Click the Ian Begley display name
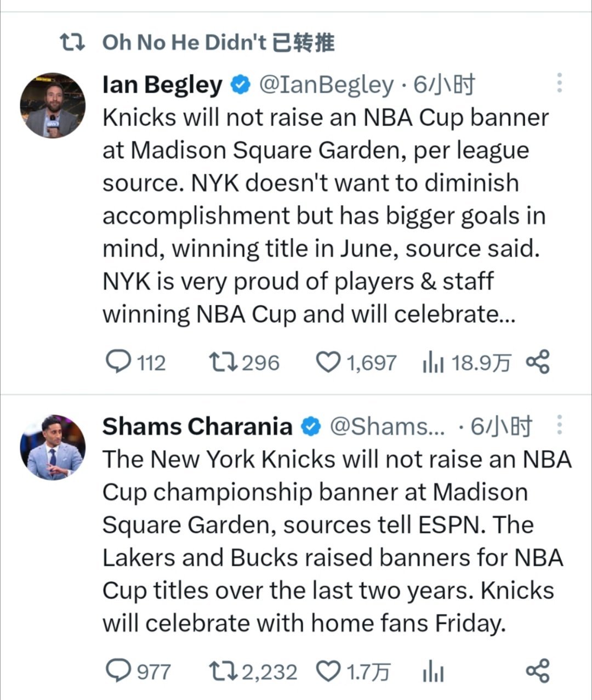 (x=162, y=84)
